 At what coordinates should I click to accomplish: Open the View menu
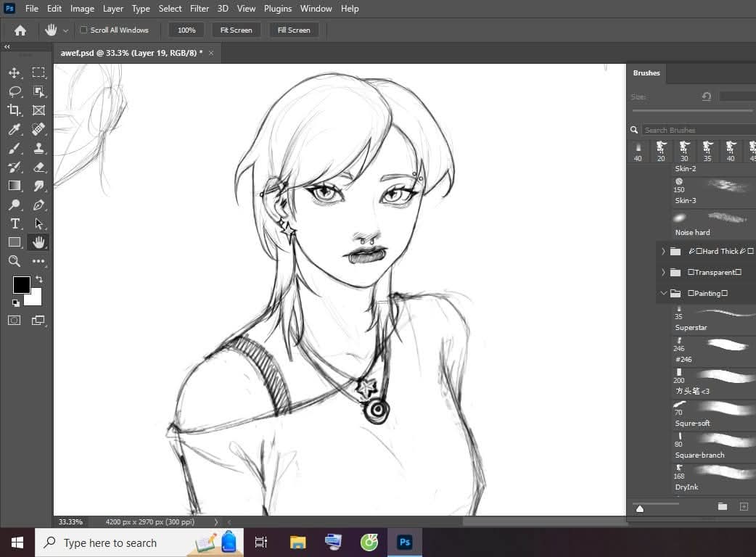click(246, 9)
